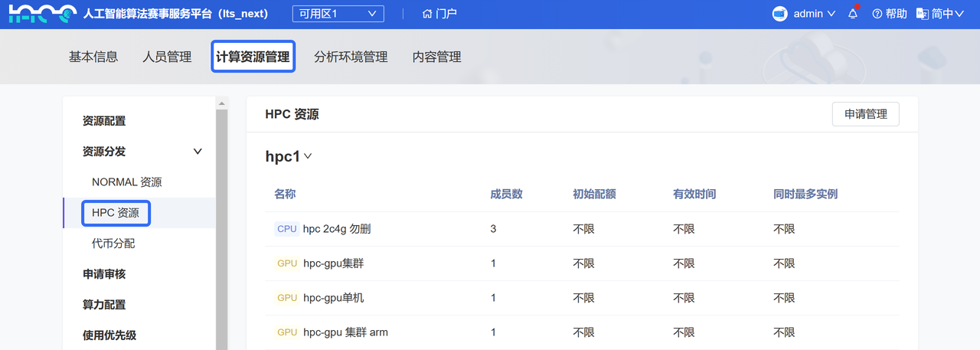Click the sidebar scrollbar up arrow
Viewport: 980px width, 350px height.
click(x=222, y=103)
